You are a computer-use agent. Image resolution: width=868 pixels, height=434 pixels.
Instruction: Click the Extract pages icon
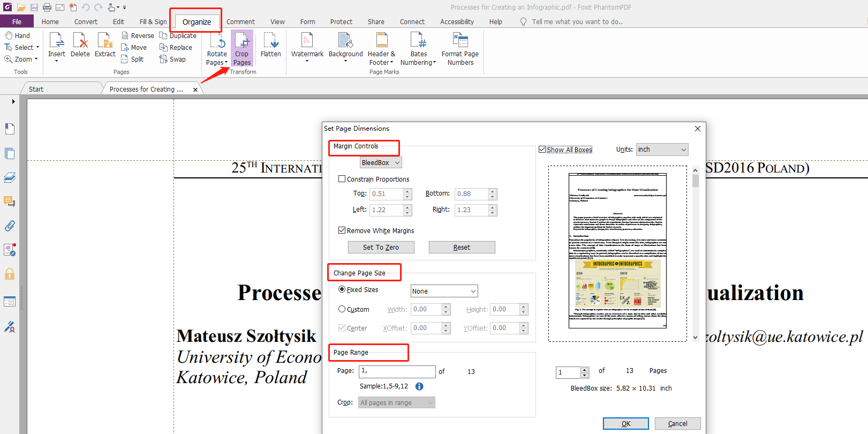point(105,41)
